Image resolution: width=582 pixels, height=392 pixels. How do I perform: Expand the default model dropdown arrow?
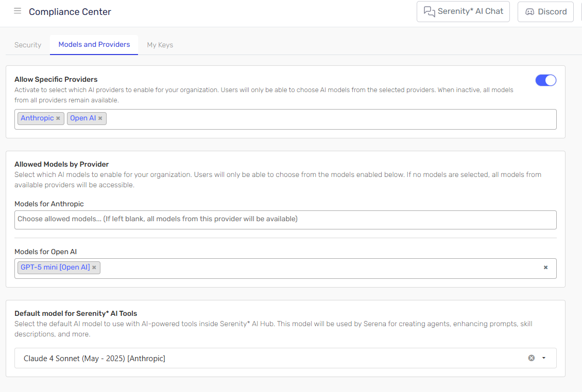(x=544, y=358)
